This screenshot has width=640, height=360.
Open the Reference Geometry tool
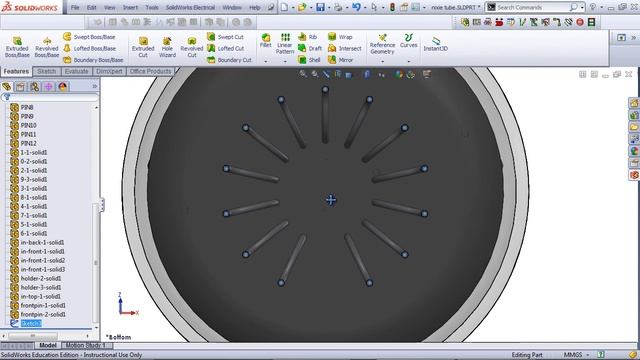[382, 44]
